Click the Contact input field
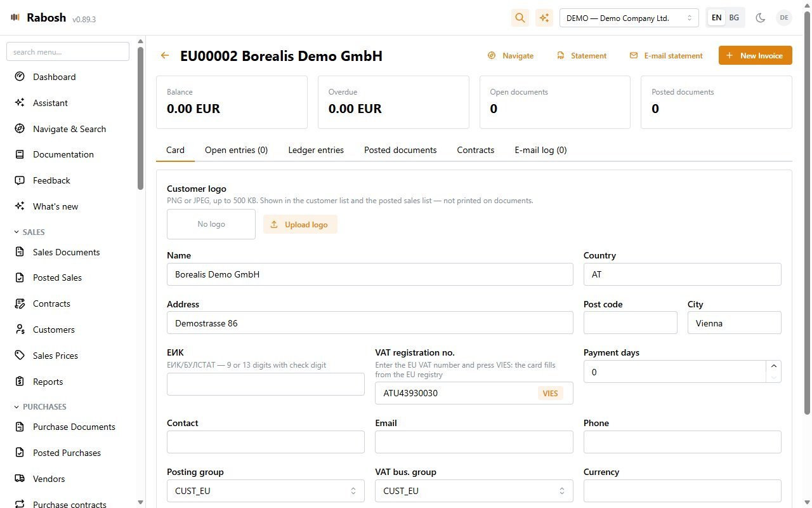This screenshot has width=812, height=508. pos(266,442)
